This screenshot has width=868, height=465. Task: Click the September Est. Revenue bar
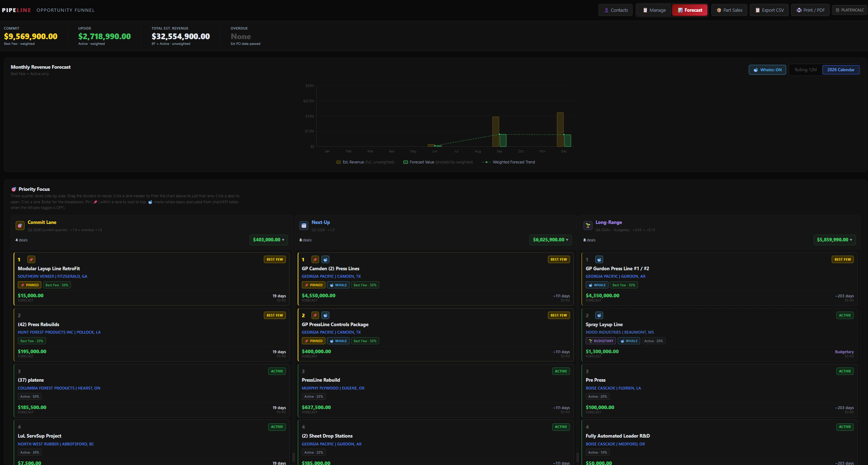pyautogui.click(x=496, y=131)
